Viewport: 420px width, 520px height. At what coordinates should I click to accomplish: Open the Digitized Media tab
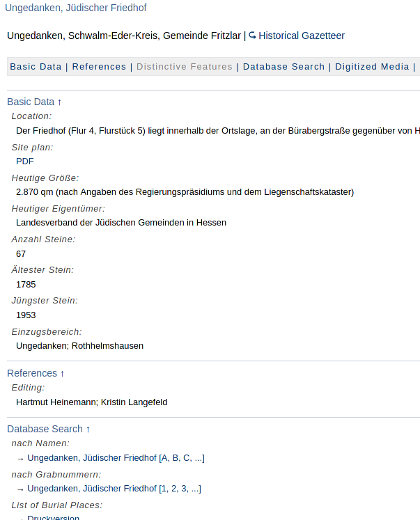coord(372,67)
